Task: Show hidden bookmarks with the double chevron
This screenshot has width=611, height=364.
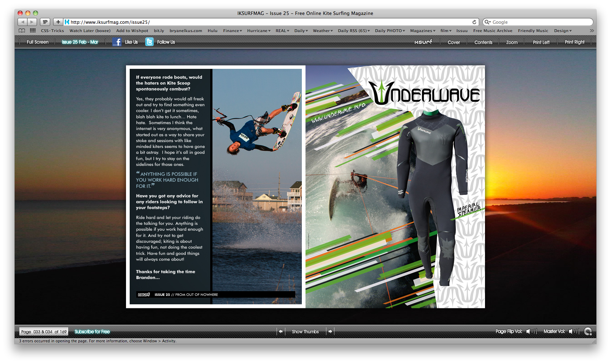Action: tap(592, 31)
